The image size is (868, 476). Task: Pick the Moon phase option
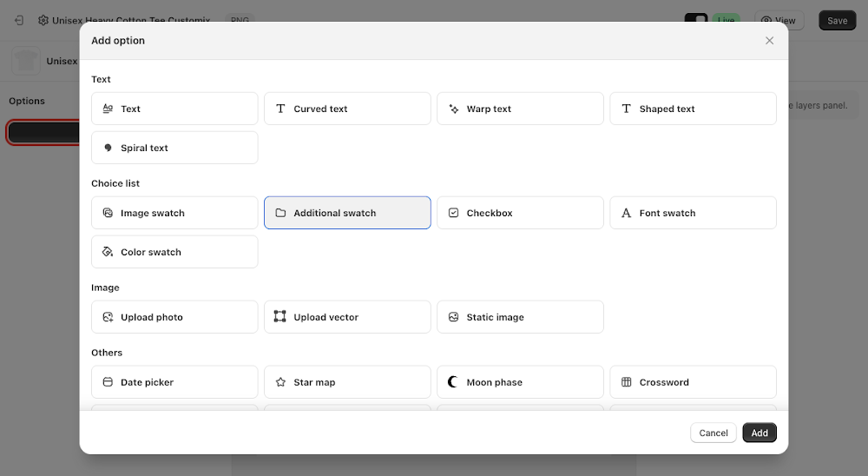[x=520, y=382]
